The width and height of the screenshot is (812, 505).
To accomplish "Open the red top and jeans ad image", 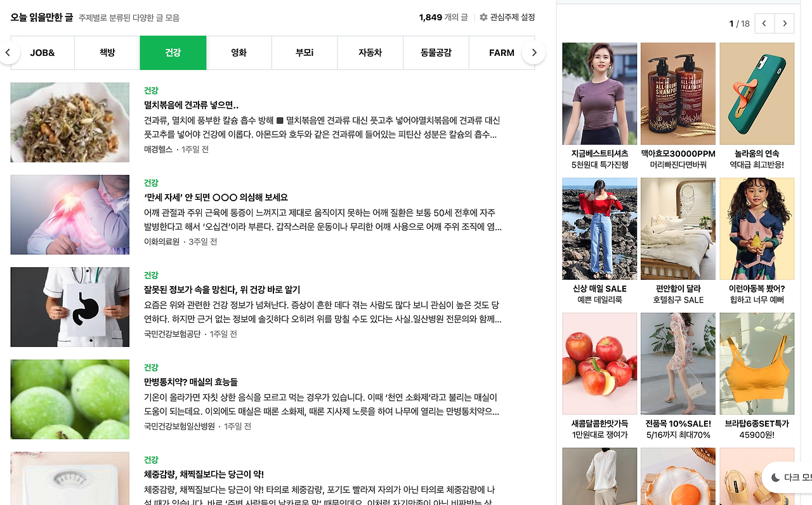I will click(x=599, y=228).
